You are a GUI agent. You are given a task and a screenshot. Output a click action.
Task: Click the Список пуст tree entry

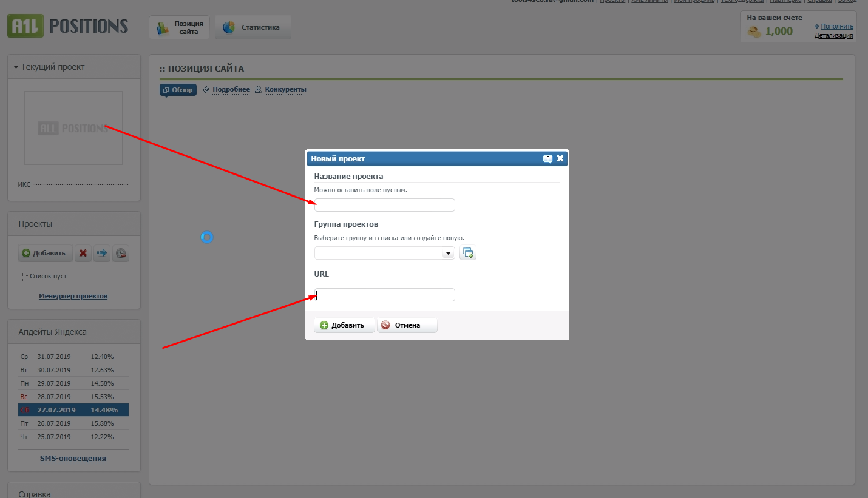(48, 276)
